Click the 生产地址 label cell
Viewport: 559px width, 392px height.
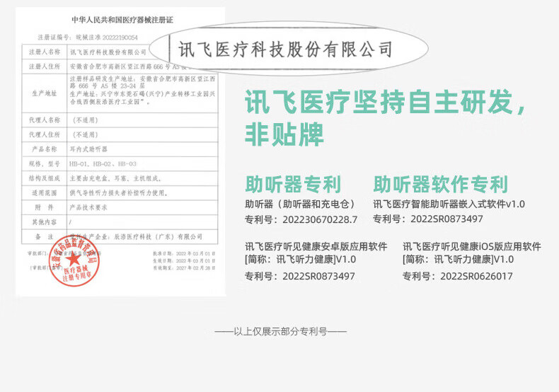(45, 93)
